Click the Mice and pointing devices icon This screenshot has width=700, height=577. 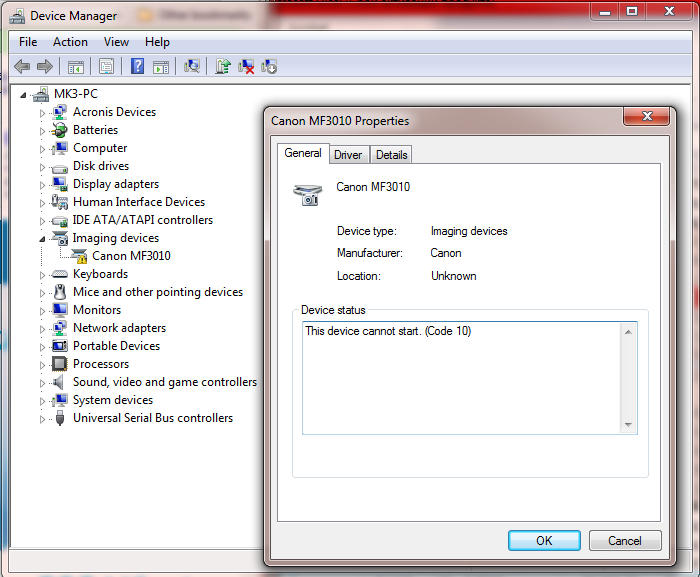coord(60,292)
